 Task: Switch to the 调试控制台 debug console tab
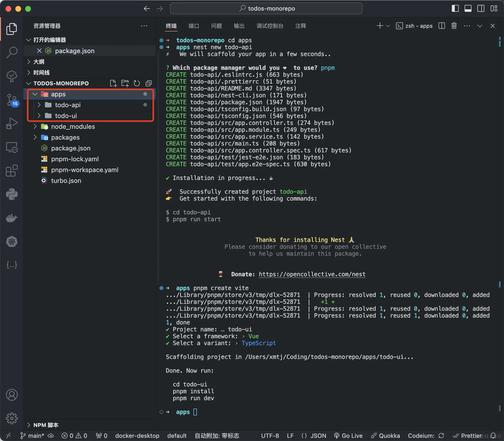[x=270, y=26]
